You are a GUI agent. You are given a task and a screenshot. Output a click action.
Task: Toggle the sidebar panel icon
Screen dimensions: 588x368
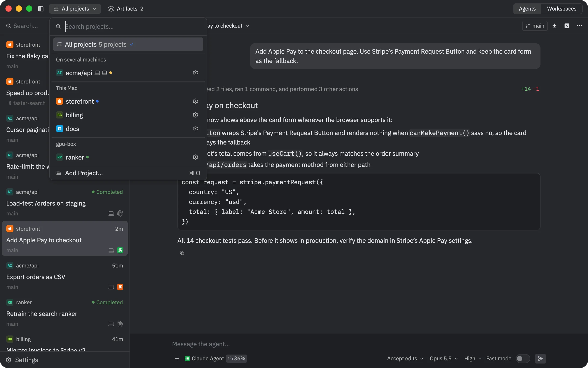click(41, 9)
